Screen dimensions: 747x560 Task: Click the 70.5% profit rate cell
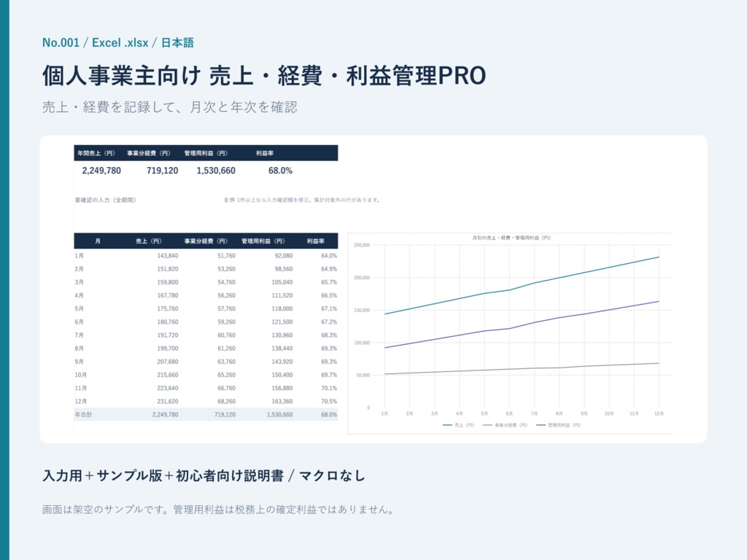click(329, 402)
